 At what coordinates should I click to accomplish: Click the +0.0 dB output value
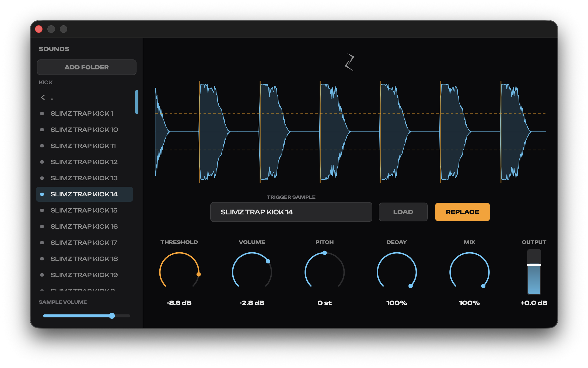(x=534, y=303)
